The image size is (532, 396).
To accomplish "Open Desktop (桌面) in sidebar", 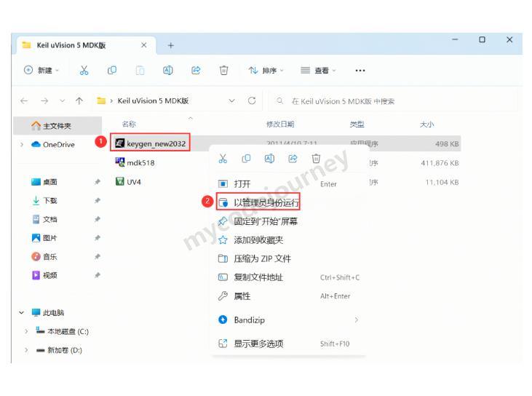I will click(44, 182).
